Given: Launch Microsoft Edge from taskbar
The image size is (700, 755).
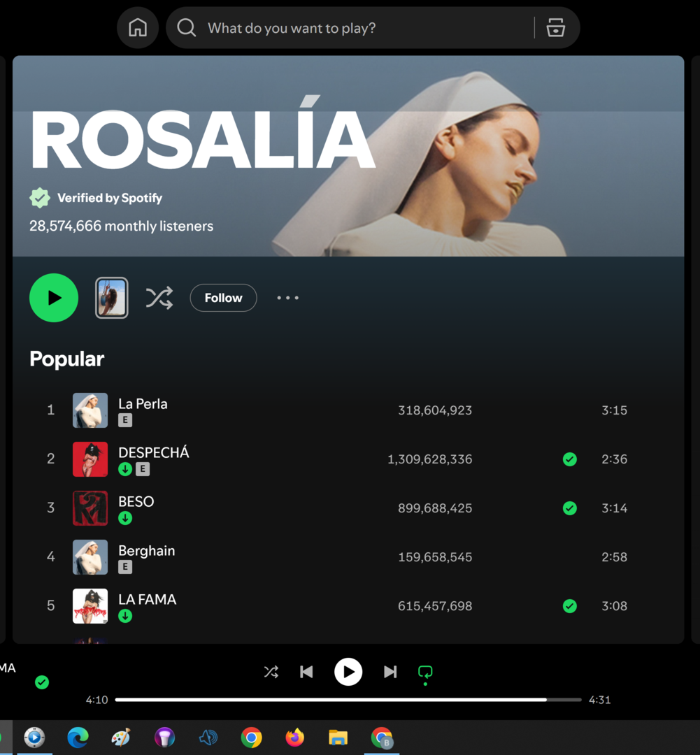Looking at the screenshot, I should tap(78, 738).
